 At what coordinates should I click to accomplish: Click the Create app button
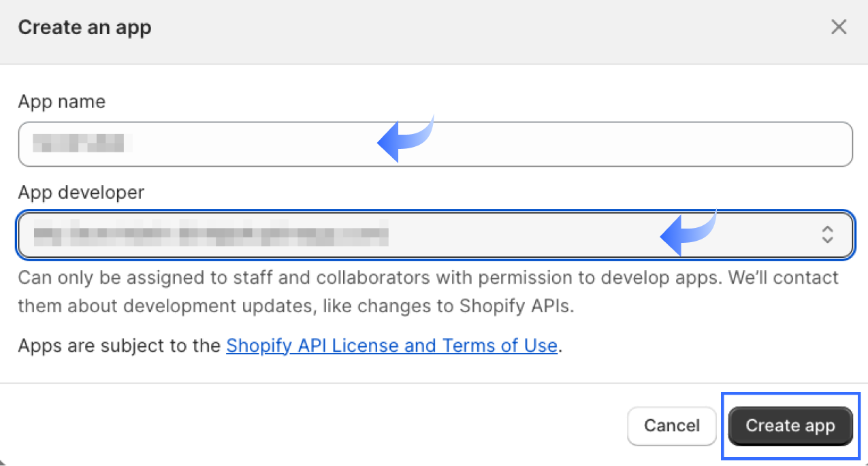tap(790, 426)
